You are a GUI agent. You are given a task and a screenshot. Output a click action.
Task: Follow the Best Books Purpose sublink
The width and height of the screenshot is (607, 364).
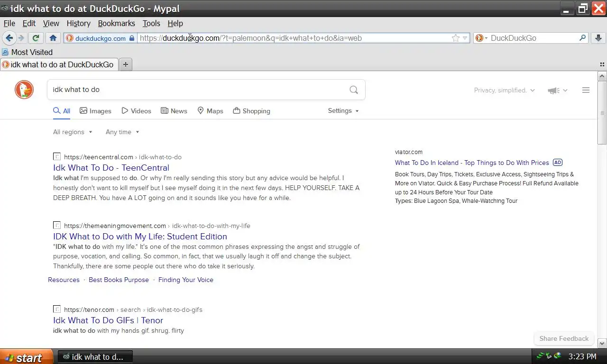[119, 280]
